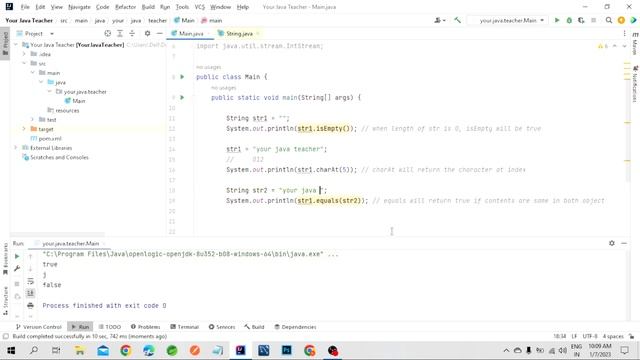The image size is (640, 360).
Task: Stop process in Run panel sidebar
Action: 17,284
